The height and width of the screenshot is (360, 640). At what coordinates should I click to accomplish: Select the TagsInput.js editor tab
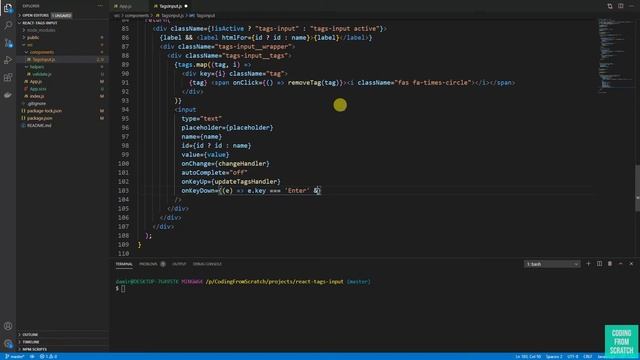(170, 6)
